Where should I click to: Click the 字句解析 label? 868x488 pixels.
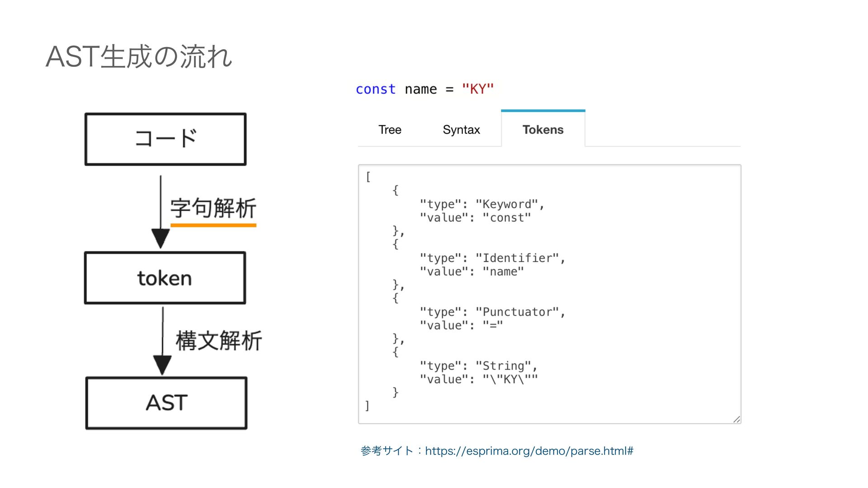click(213, 208)
